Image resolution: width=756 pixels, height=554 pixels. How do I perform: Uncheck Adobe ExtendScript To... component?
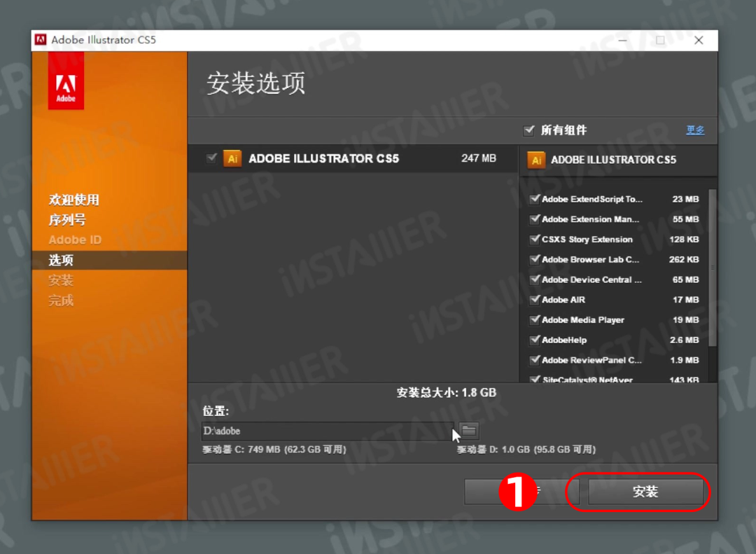pyautogui.click(x=534, y=199)
